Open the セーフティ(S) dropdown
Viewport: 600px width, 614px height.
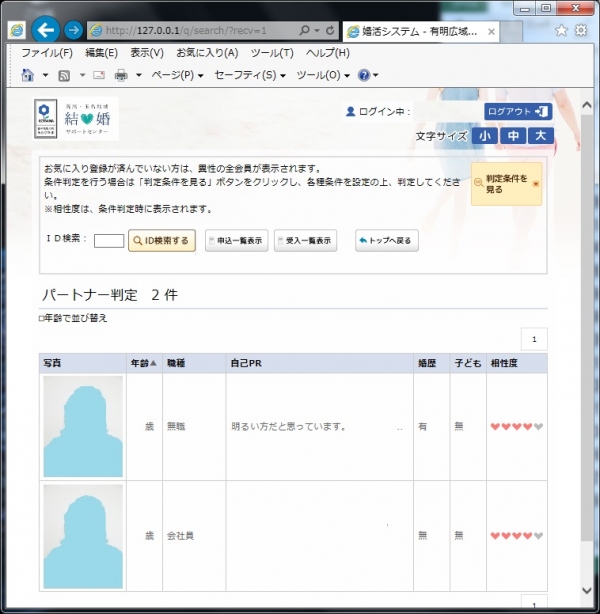(250, 75)
